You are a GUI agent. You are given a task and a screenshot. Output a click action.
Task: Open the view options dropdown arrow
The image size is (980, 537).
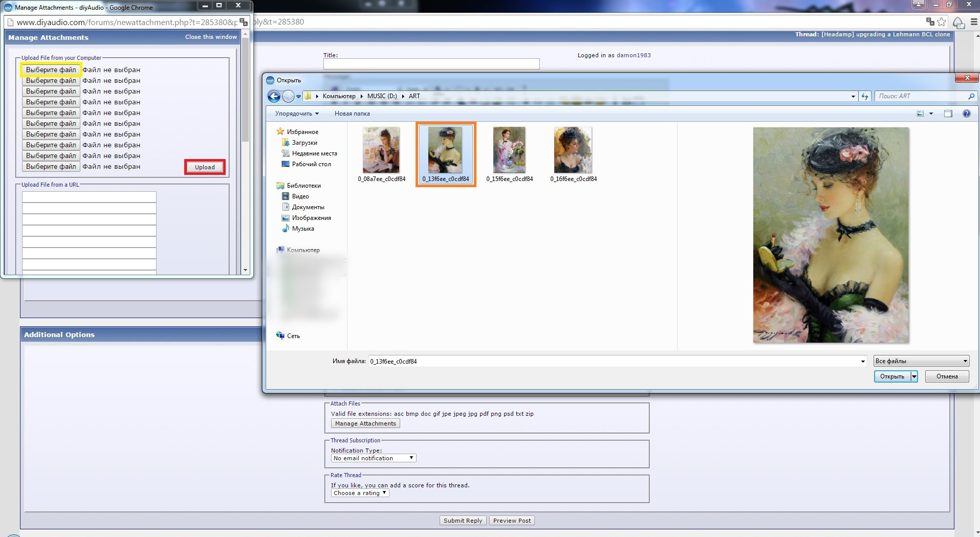(931, 114)
